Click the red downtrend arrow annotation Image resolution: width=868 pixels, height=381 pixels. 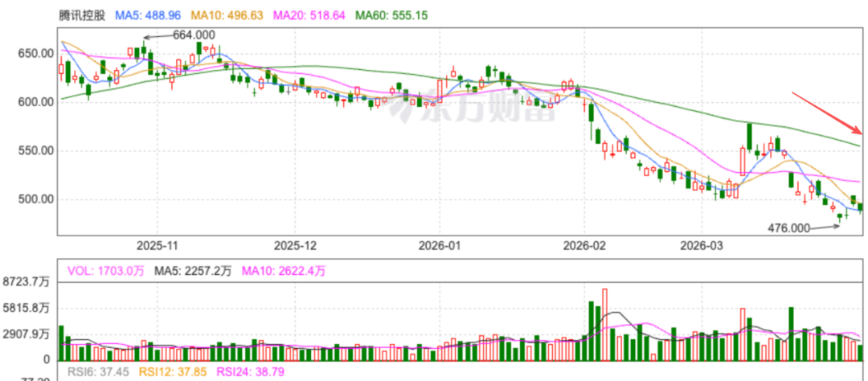[826, 113]
